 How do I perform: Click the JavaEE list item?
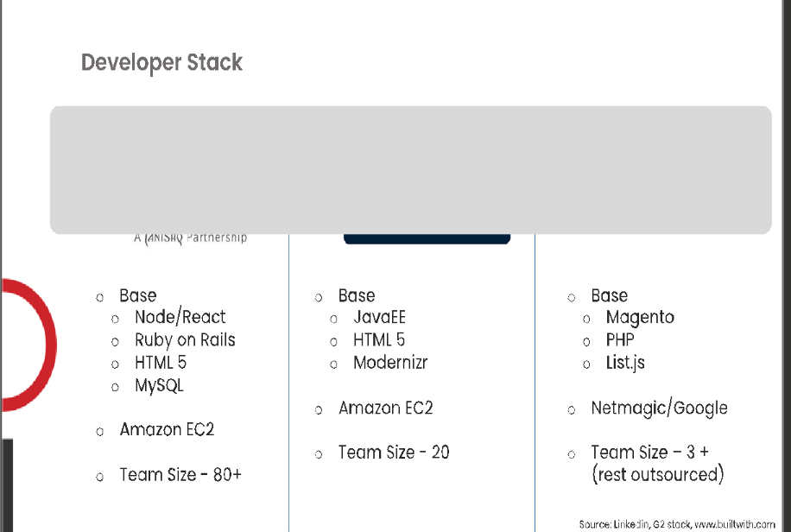click(x=379, y=317)
